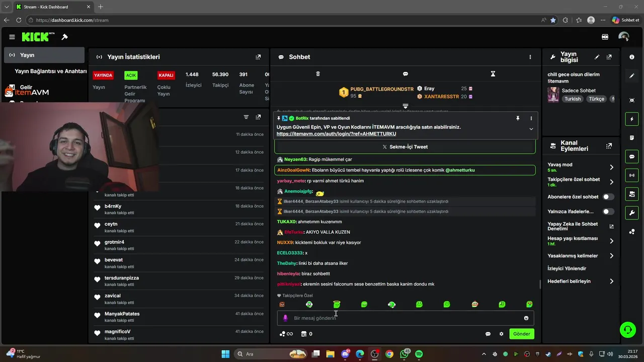Image resolution: width=644 pixels, height=362 pixels.
Task: Click the Türkçe tag chip
Action: [597, 99]
